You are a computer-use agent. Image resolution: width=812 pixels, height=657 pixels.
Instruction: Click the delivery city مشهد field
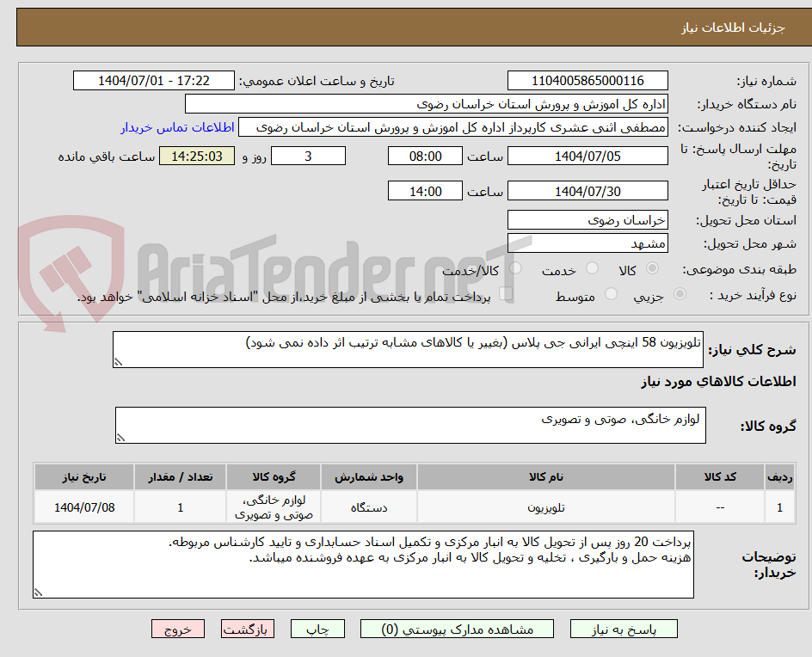click(587, 243)
